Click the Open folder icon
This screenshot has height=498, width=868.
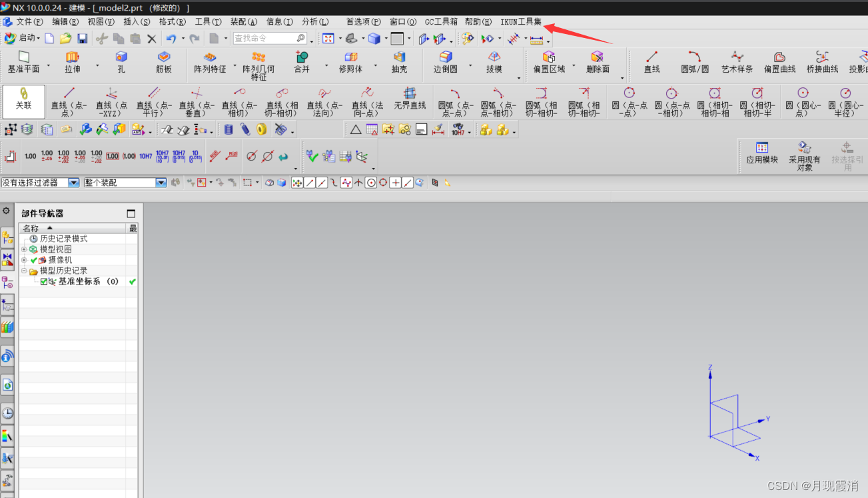tap(65, 39)
